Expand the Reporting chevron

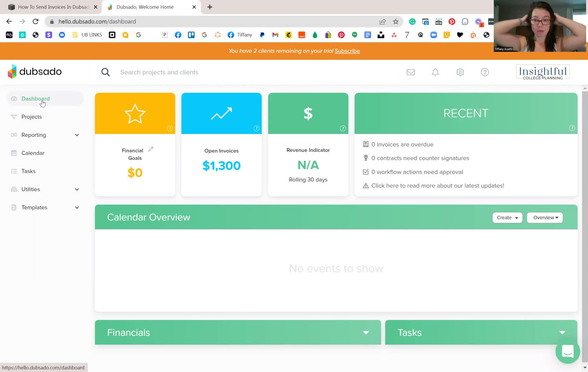click(x=77, y=135)
